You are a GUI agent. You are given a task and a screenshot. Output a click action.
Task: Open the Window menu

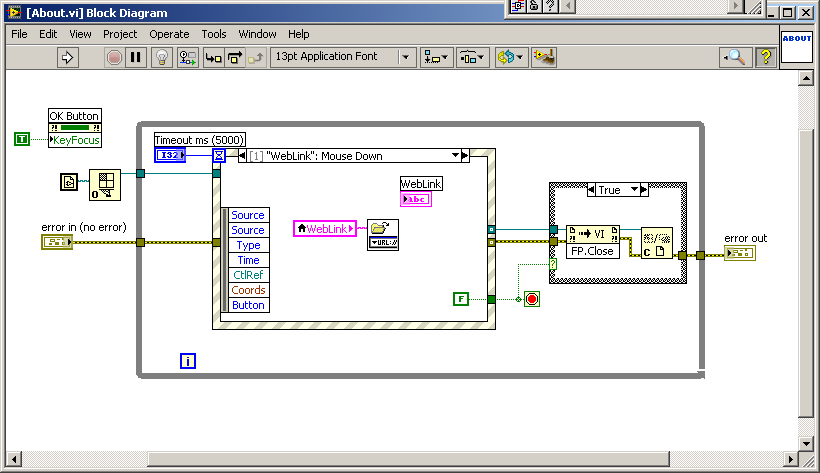tap(257, 34)
